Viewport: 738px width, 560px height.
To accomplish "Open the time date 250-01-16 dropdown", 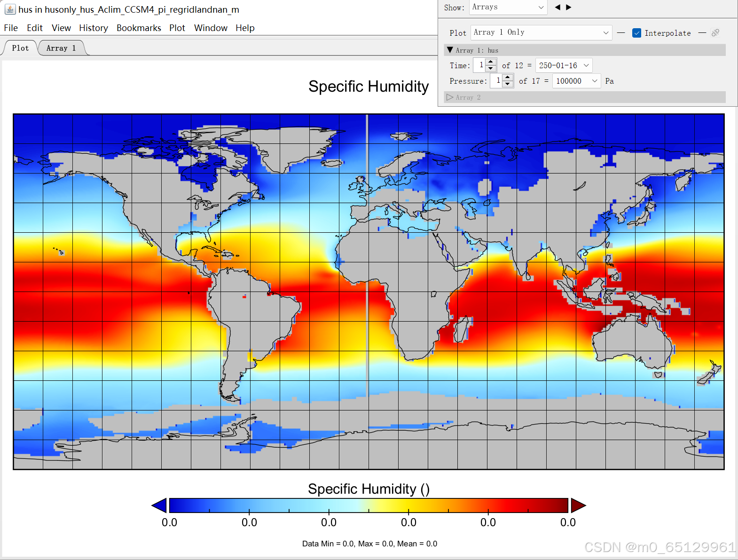I will click(x=564, y=65).
